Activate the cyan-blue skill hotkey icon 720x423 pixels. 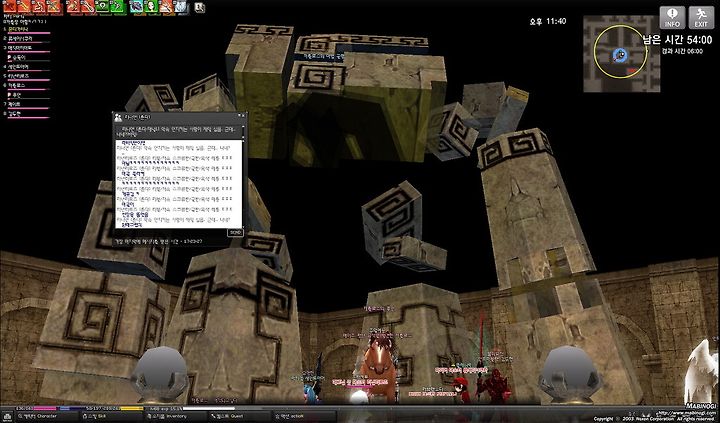click(136, 6)
